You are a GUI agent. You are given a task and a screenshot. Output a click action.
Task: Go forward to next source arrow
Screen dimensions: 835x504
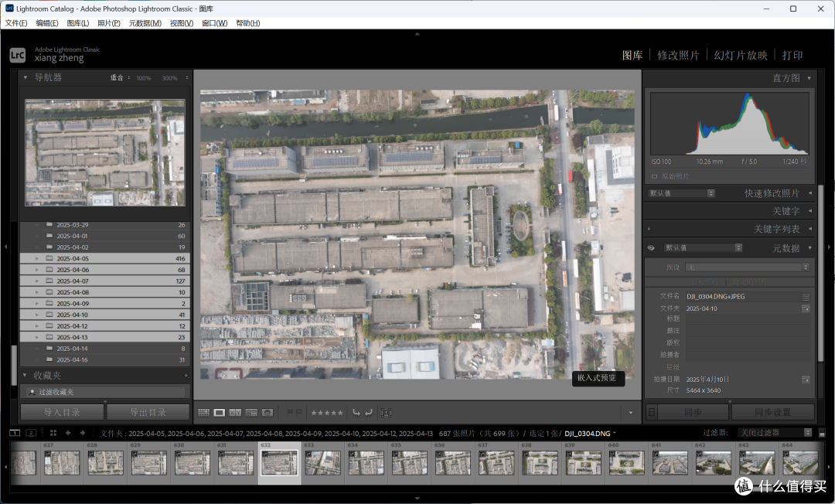tap(83, 433)
